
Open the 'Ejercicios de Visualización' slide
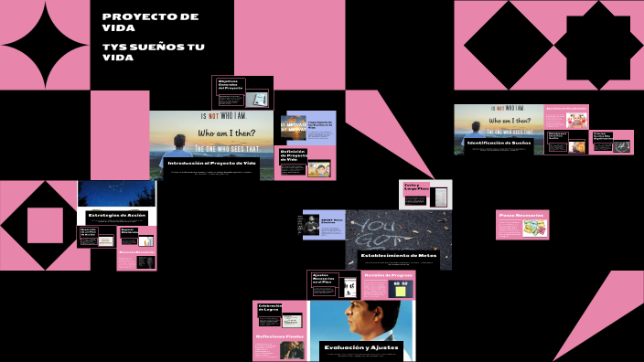(566, 117)
